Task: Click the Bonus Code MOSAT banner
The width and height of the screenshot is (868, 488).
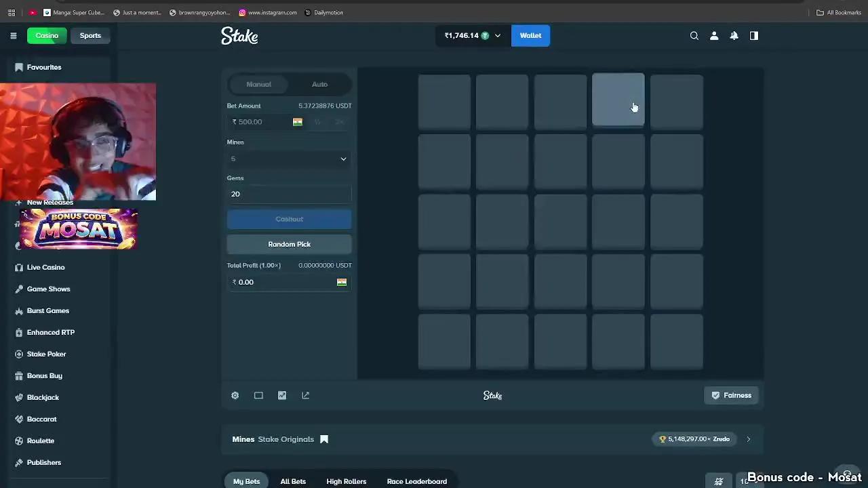Action: (x=79, y=228)
